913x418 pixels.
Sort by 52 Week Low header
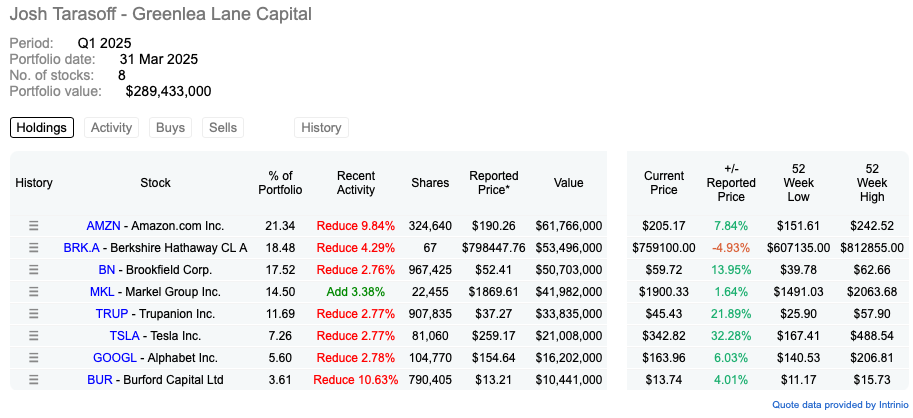pyautogui.click(x=798, y=183)
